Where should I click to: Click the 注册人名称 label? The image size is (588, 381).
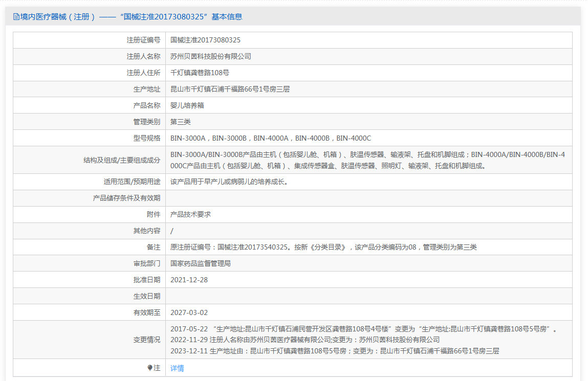coord(143,57)
